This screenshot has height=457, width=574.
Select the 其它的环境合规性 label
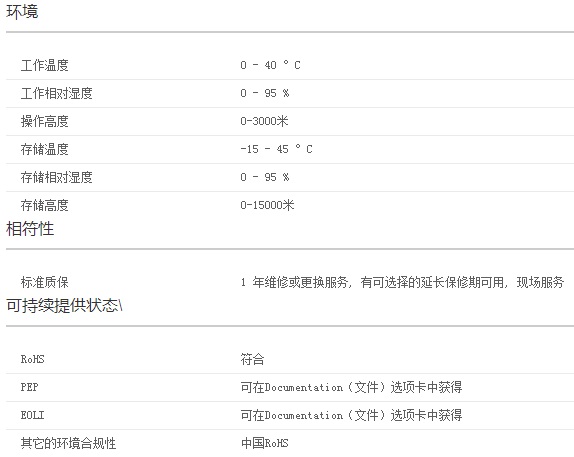tap(68, 443)
